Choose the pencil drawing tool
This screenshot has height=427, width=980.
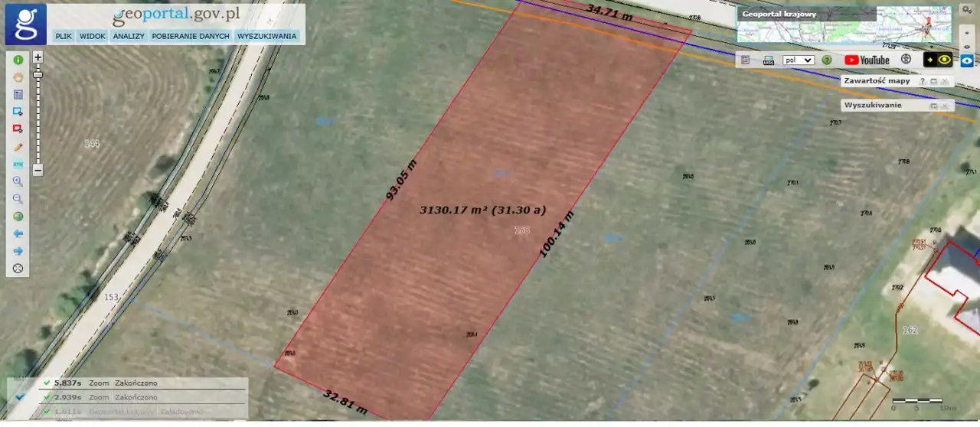[x=18, y=146]
